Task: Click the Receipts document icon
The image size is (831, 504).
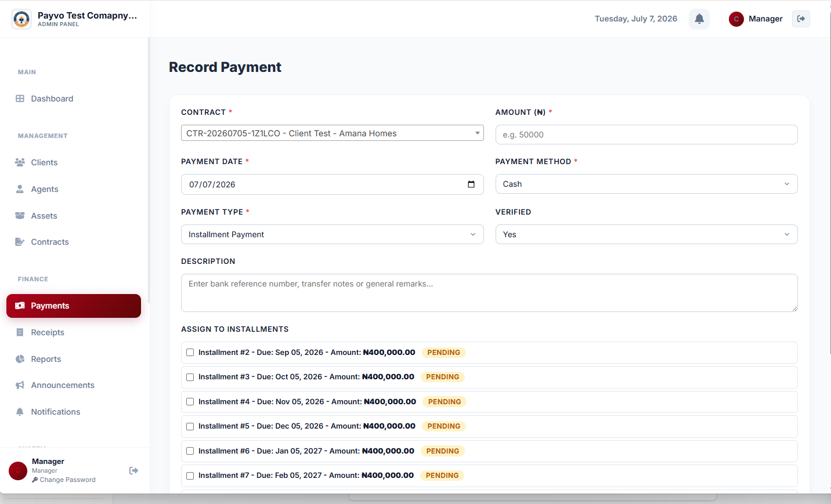Action: tap(20, 332)
